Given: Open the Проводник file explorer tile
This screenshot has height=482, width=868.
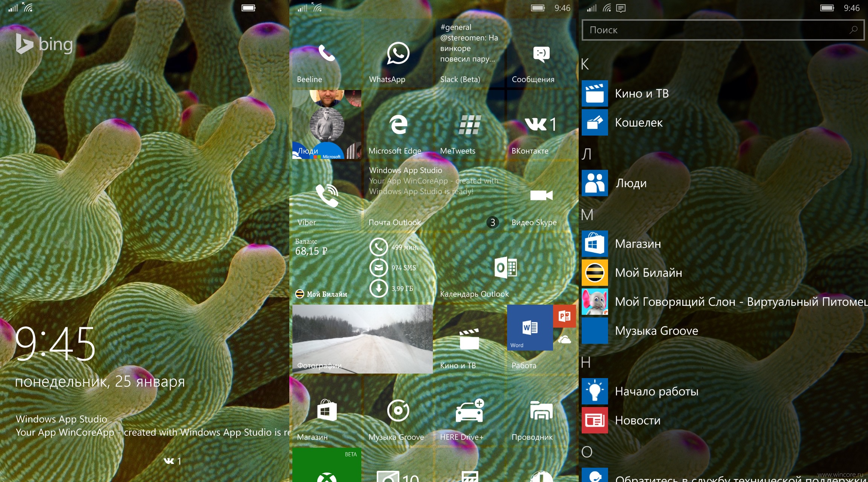Looking at the screenshot, I should coord(541,411).
